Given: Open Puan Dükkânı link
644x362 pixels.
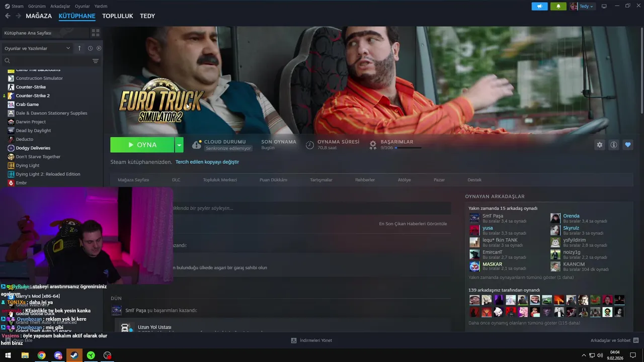Looking at the screenshot, I should (x=273, y=180).
